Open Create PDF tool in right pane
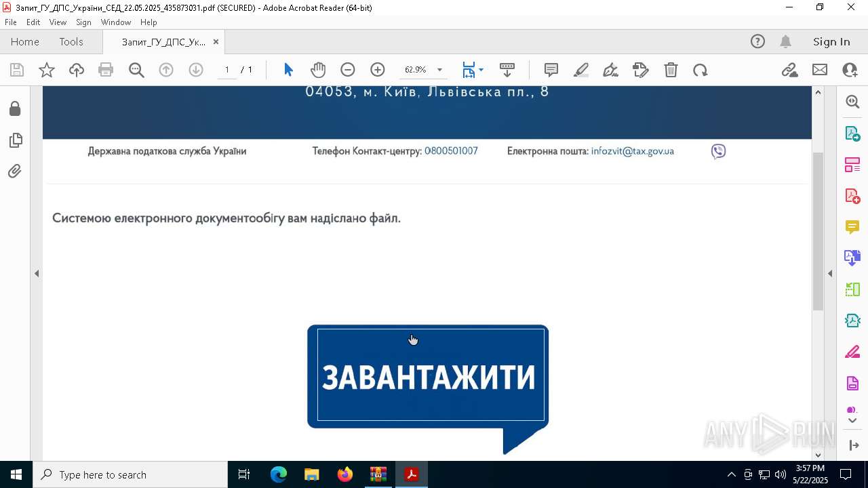868x488 pixels. tap(852, 196)
